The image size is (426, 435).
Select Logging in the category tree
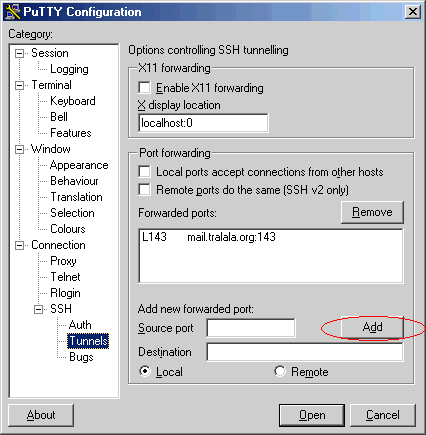tap(69, 69)
